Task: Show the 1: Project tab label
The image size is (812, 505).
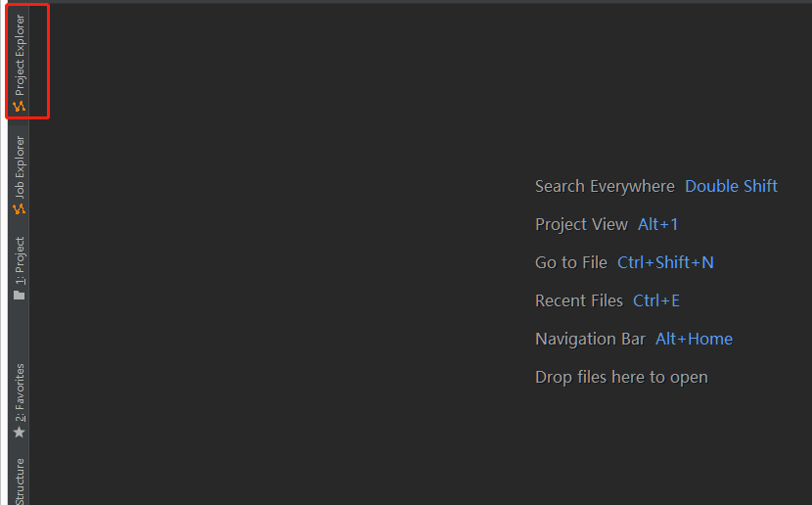Action: pyautogui.click(x=20, y=259)
